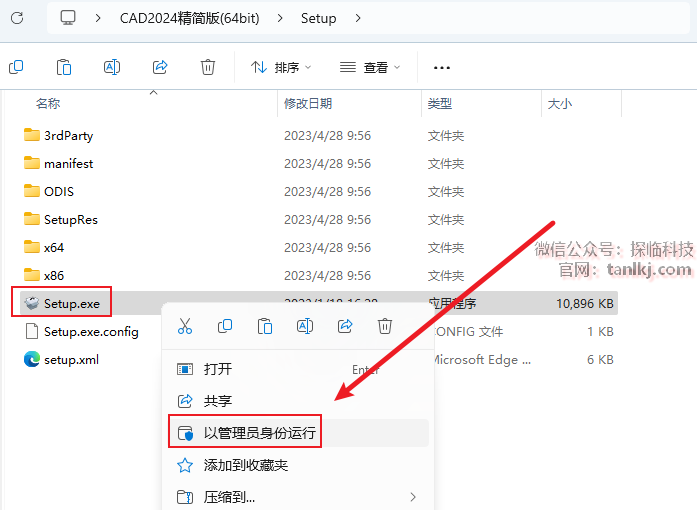This screenshot has height=510, width=697.
Task: Click 文件夹 type in the manifest row
Action: 446,164
